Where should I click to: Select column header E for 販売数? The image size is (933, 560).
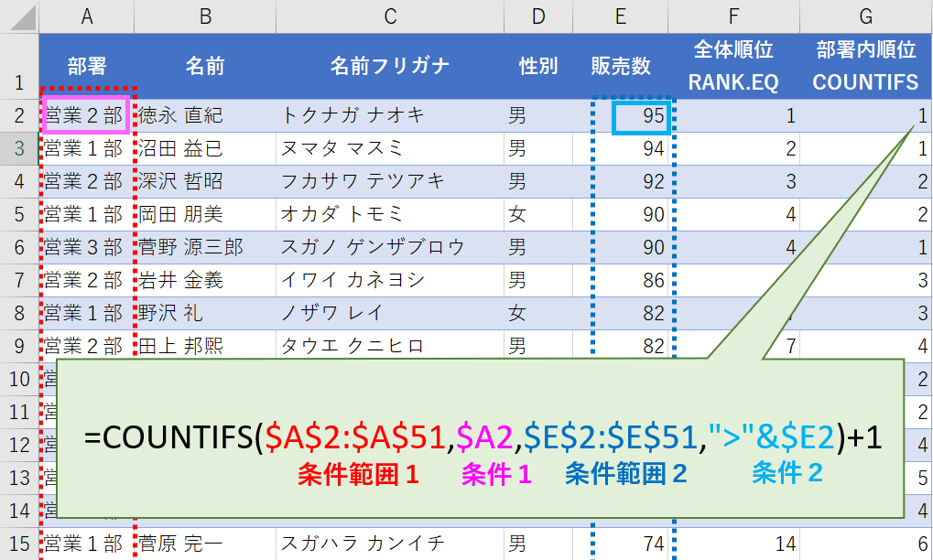tap(620, 16)
